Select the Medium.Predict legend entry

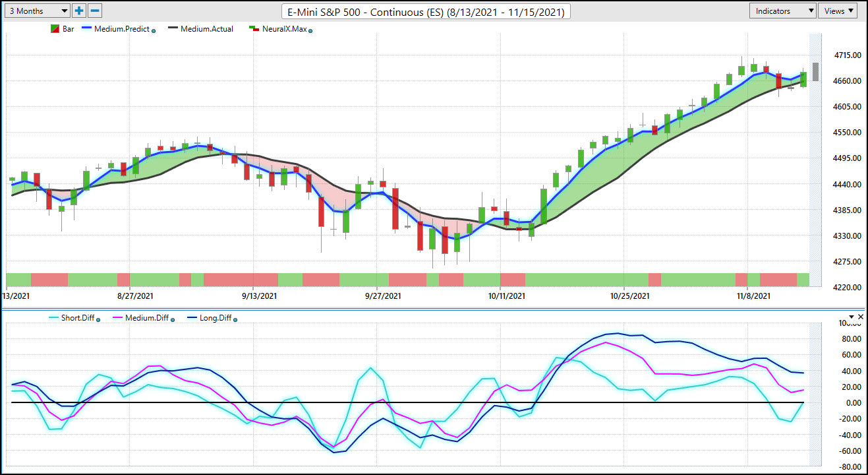(x=121, y=29)
